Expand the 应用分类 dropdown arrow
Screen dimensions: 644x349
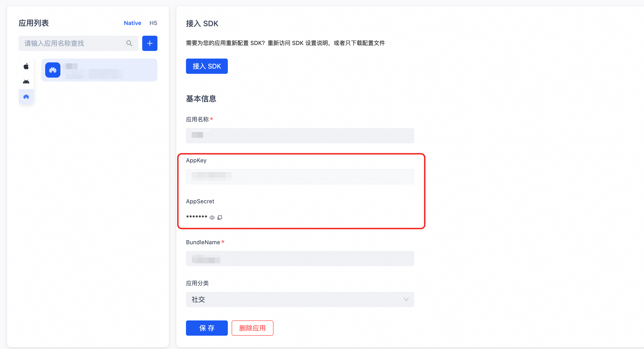pyautogui.click(x=406, y=299)
